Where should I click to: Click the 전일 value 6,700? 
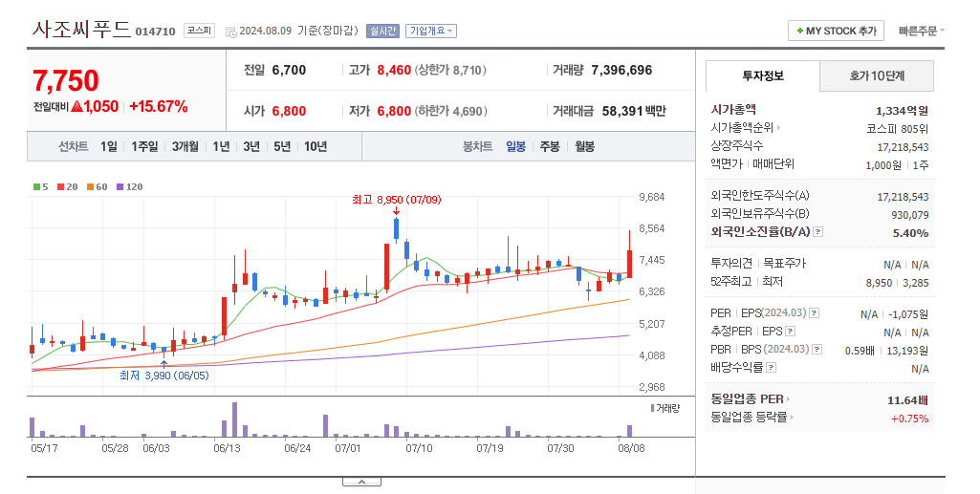[x=289, y=70]
